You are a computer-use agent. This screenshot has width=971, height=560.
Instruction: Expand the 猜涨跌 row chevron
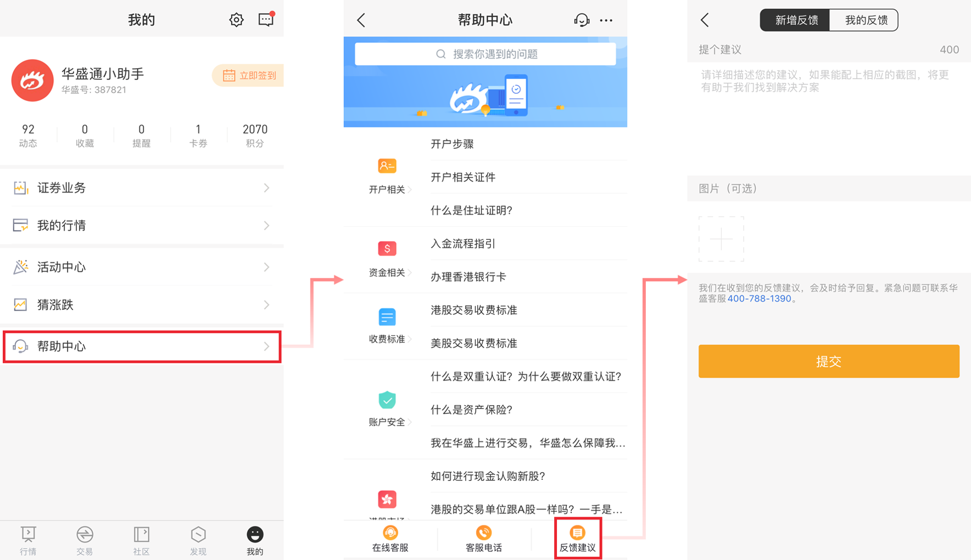(266, 305)
